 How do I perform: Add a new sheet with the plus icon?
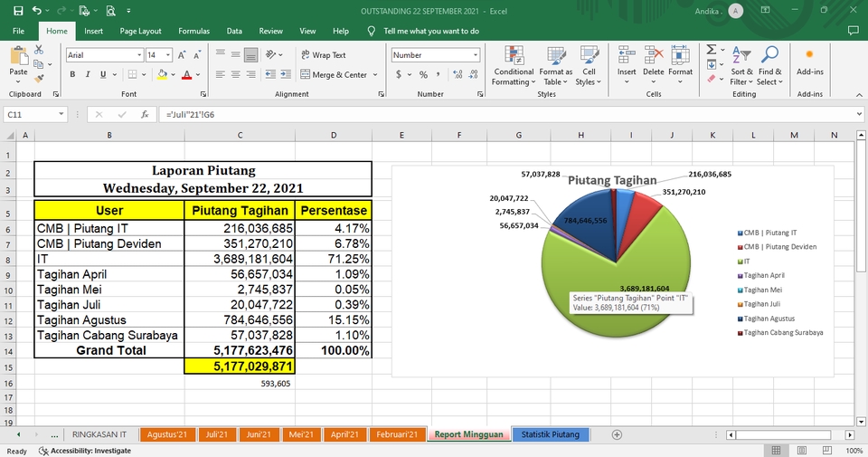coord(617,435)
